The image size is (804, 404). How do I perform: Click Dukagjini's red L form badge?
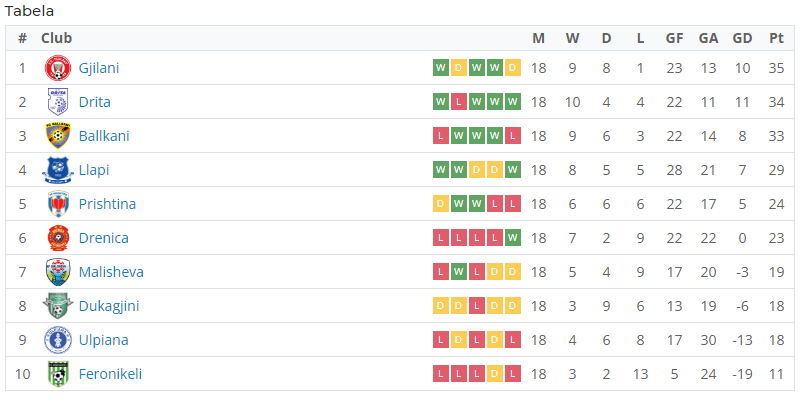coord(476,306)
